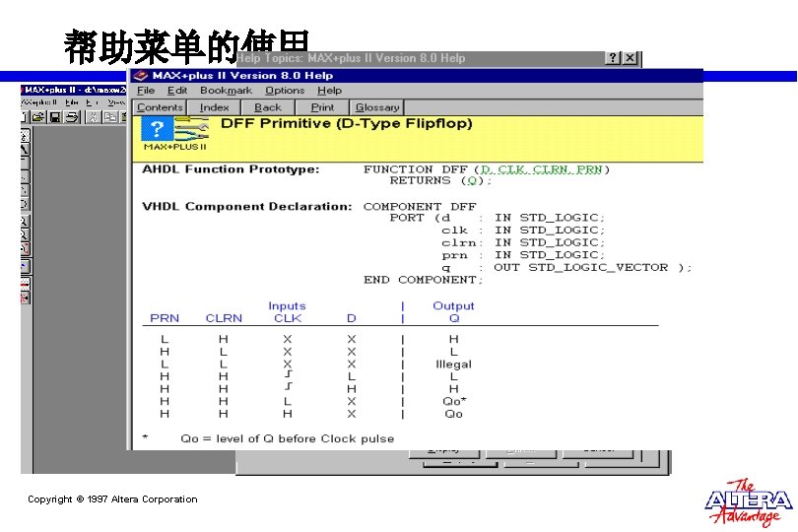Click the 'END COMPONENT;' code line
The width and height of the screenshot is (798, 532).
[423, 280]
